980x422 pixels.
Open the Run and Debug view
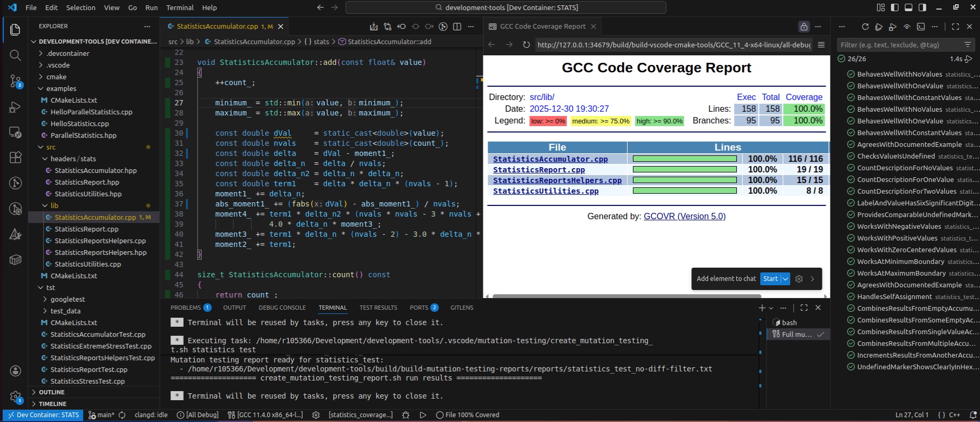(15, 106)
